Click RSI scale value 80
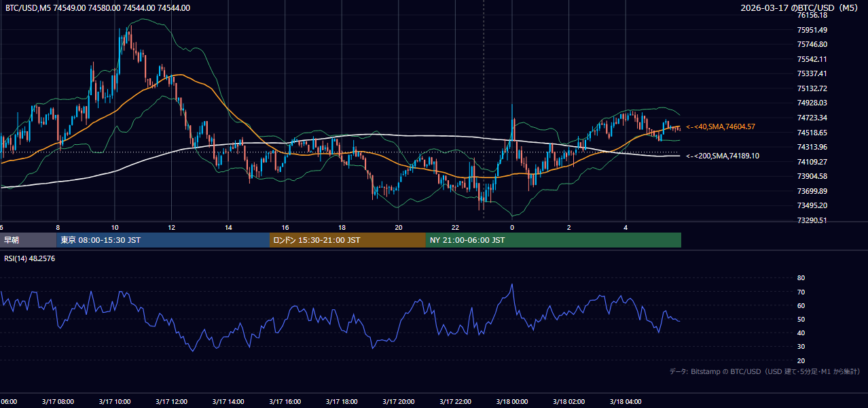The image size is (868, 408). pos(801,278)
